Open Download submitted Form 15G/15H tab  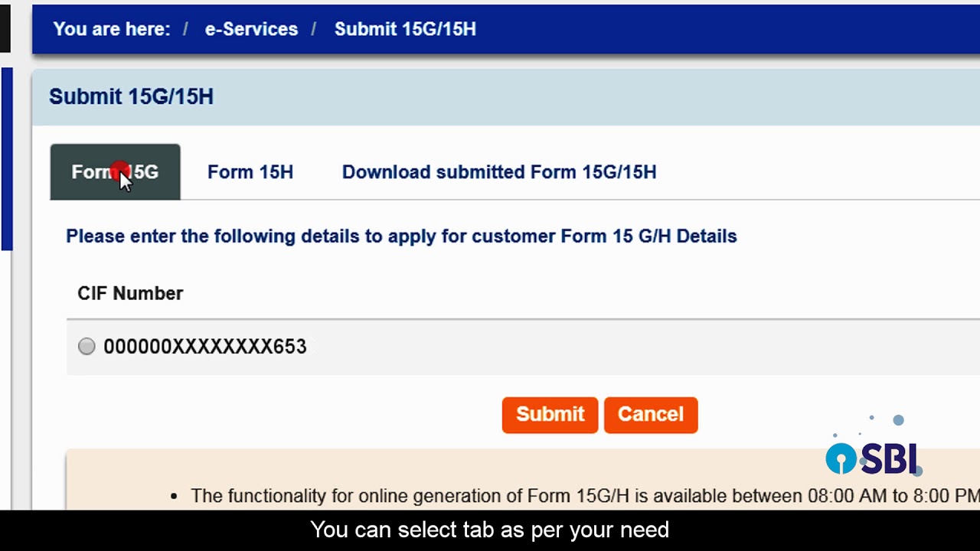coord(498,172)
